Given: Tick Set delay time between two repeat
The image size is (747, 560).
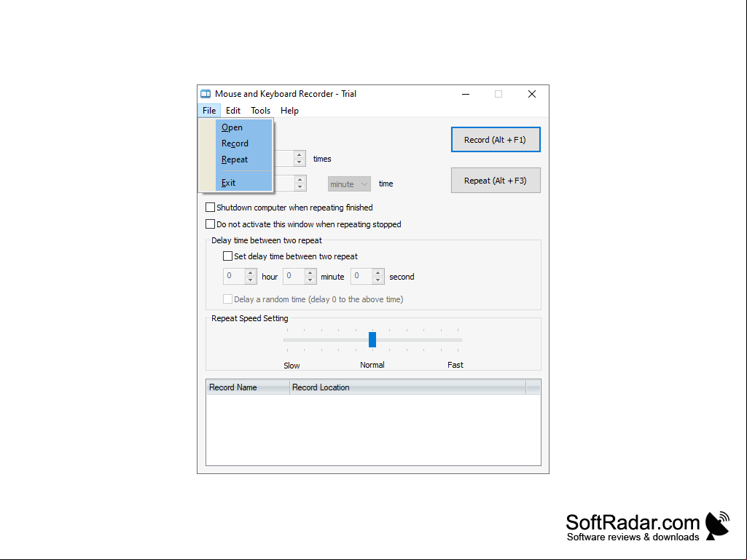Looking at the screenshot, I should [227, 256].
